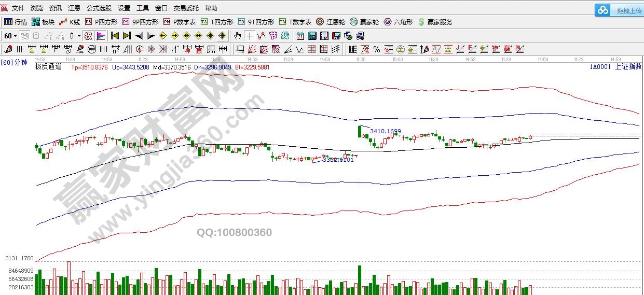Click the save floppy disk icon
Image resolution: width=644 pixels, height=295 pixels.
pyautogui.click(x=336, y=36)
